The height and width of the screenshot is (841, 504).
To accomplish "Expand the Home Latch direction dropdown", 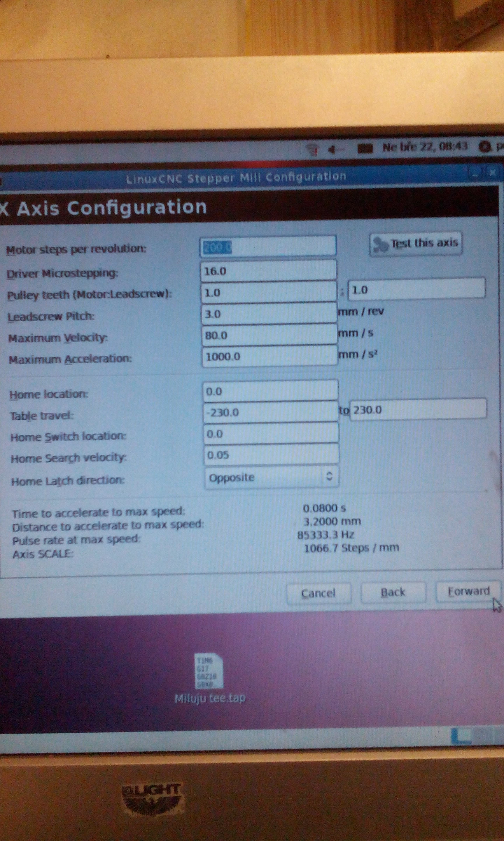I will 271,477.
